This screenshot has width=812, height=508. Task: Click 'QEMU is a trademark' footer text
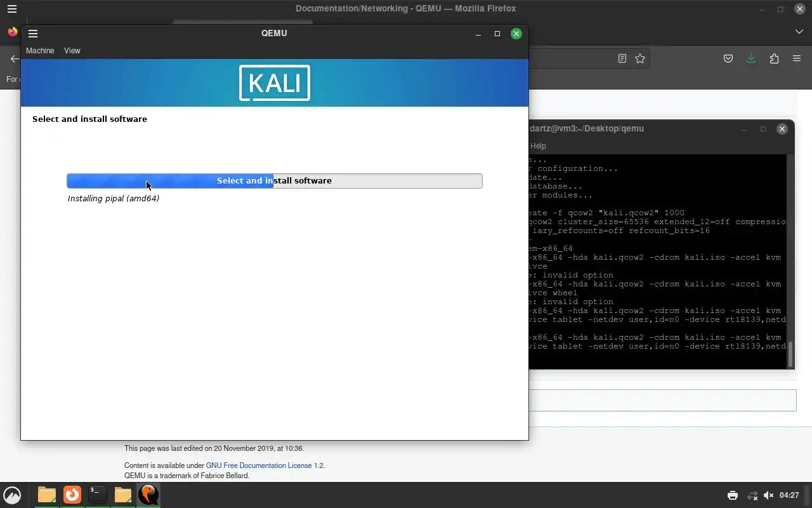coord(187,476)
